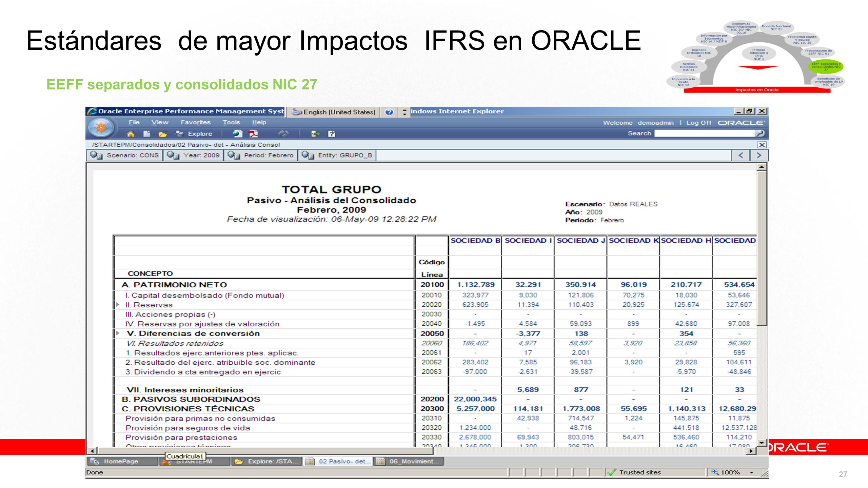Viewport: 868px width, 488px height.
Task: Open the File menu
Action: pos(134,122)
